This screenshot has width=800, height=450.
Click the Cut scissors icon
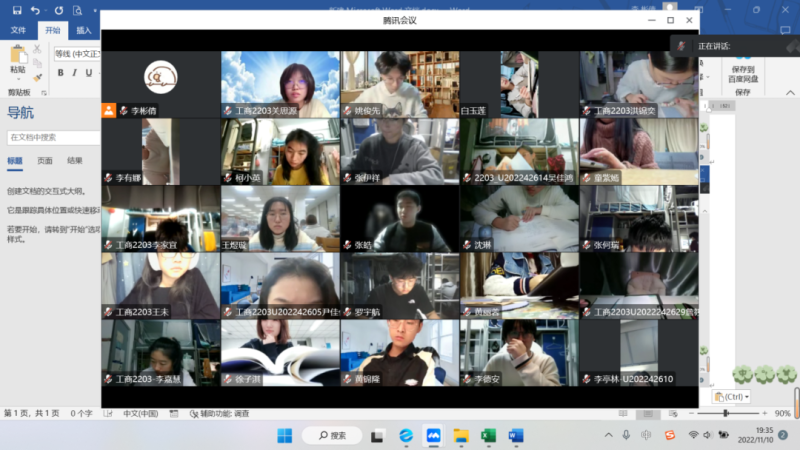pyautogui.click(x=37, y=48)
